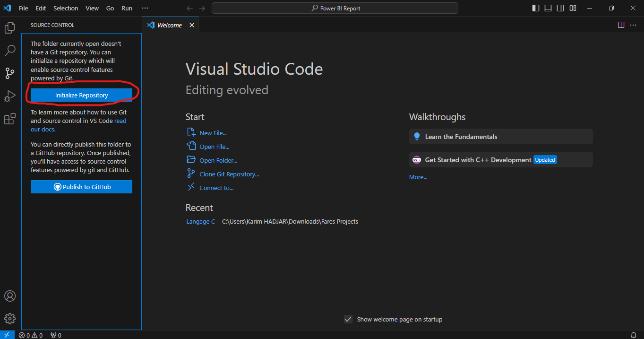
Task: Toggle the secondary side bar layout icon
Action: pyautogui.click(x=560, y=8)
